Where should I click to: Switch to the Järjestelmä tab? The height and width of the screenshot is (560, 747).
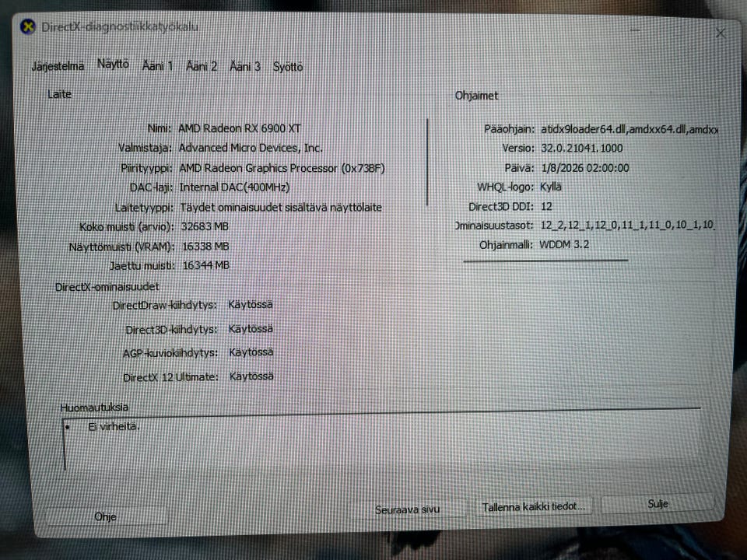click(58, 66)
